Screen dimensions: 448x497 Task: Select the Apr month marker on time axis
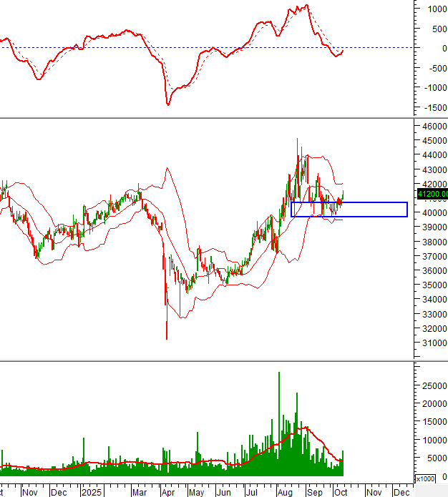(167, 492)
